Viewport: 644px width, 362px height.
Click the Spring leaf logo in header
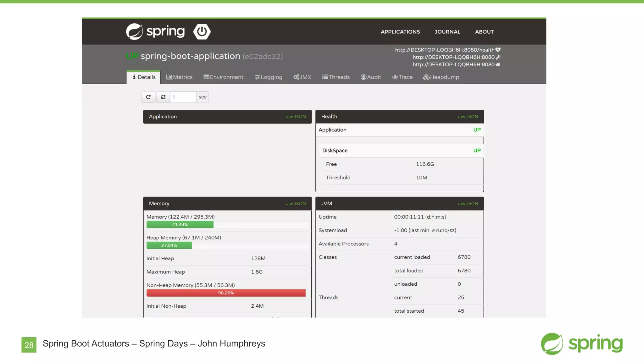click(x=135, y=31)
